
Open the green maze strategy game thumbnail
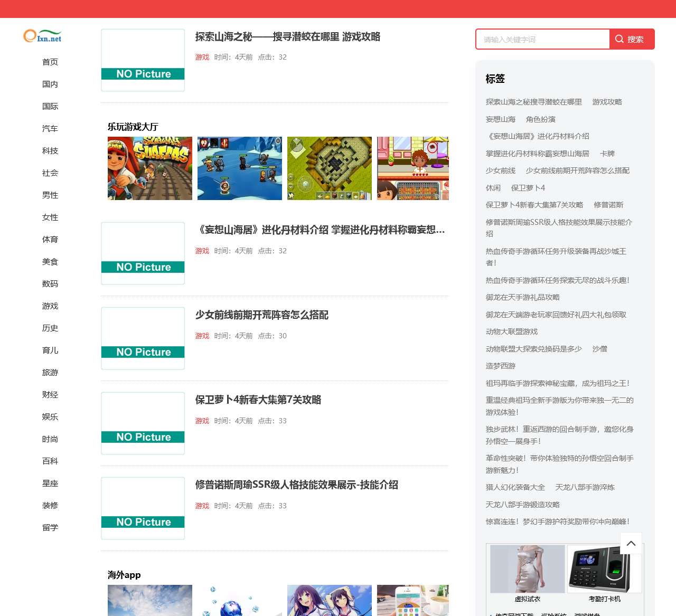click(330, 168)
